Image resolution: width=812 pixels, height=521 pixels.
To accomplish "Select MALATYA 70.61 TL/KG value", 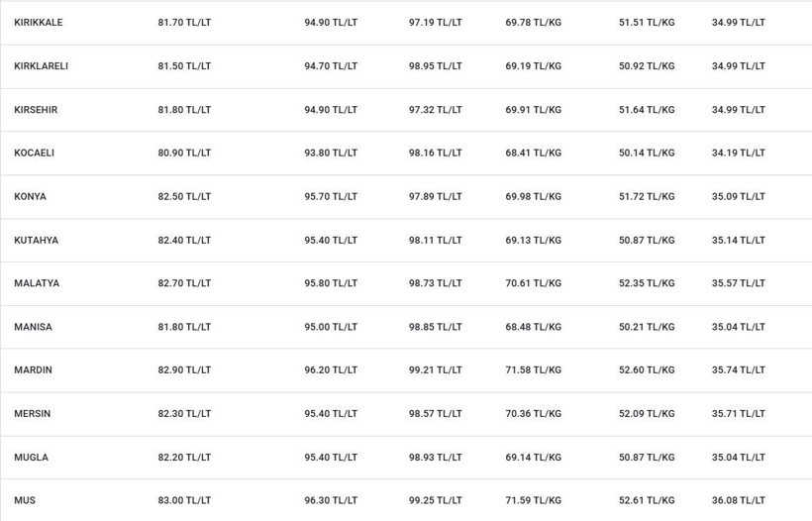I will [534, 283].
